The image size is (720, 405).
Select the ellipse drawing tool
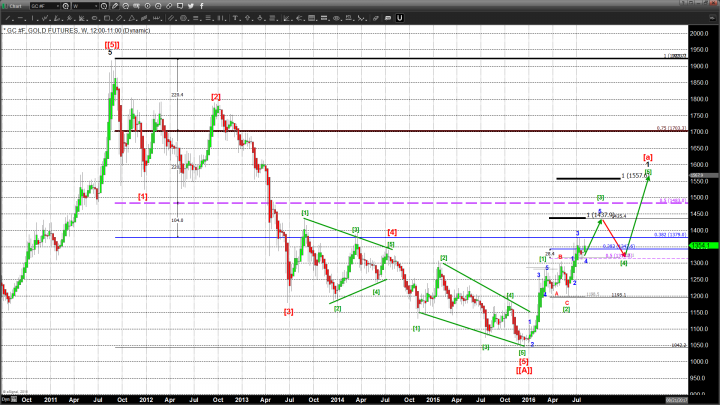click(x=95, y=18)
